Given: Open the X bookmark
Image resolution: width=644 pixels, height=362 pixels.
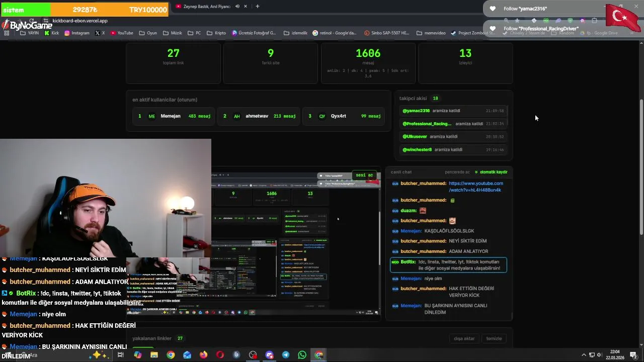Looking at the screenshot, I should tap(100, 33).
